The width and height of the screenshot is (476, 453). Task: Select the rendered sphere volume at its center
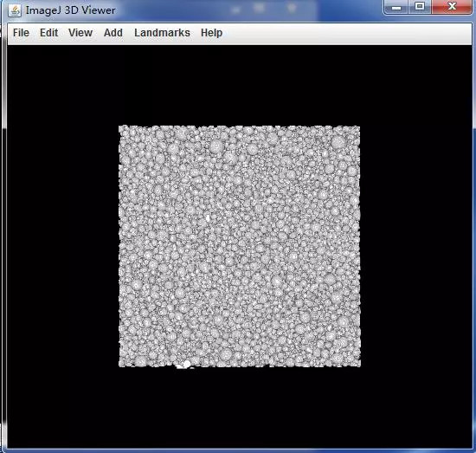(x=240, y=246)
